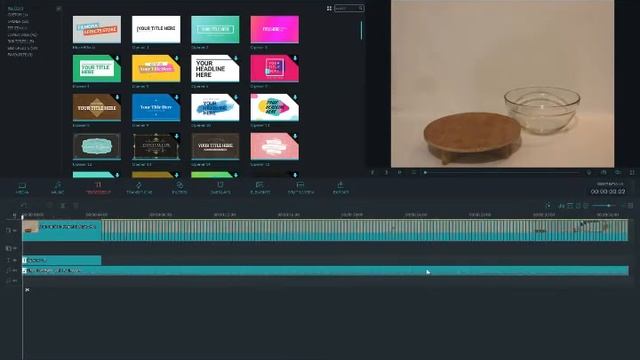
Task: Select the YOUR HEADLINE HERE opener thumbnail
Action: click(x=215, y=69)
